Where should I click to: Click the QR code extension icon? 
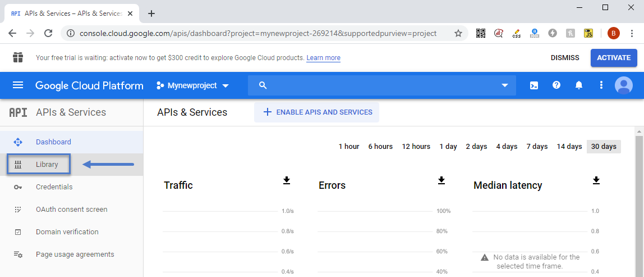coord(481,33)
